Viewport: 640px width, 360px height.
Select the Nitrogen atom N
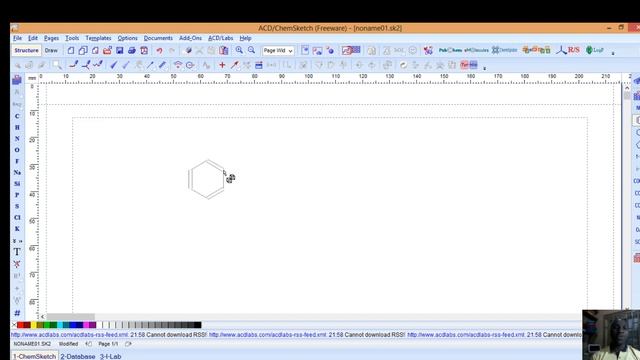coord(17,139)
